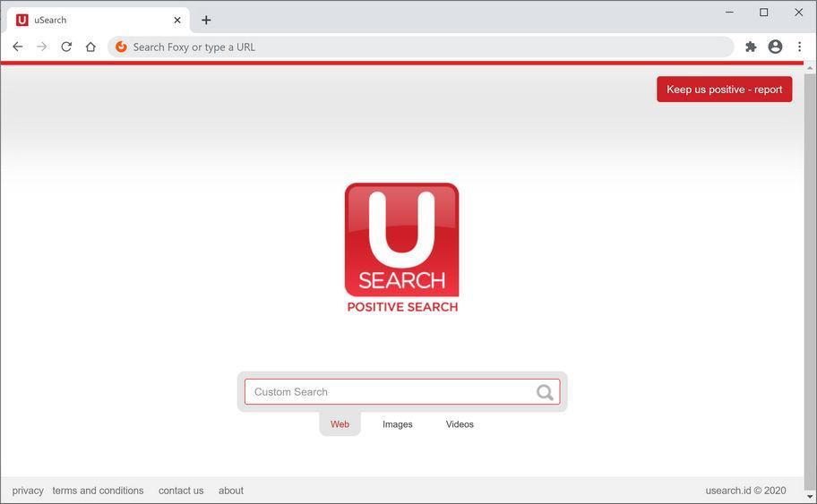Open the terms and conditions link
Screen dimensions: 817x504
(x=98, y=491)
